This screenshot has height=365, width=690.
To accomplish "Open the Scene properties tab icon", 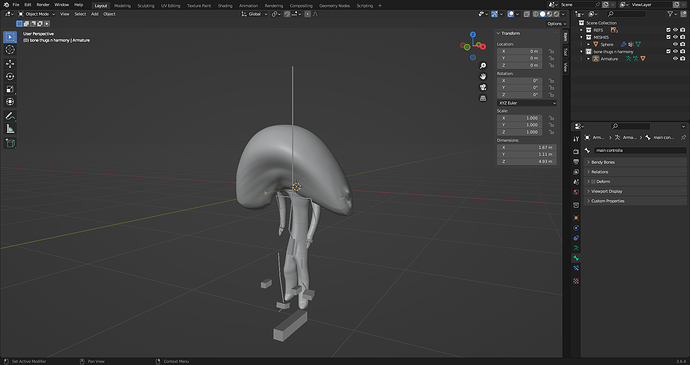I will coord(576,182).
